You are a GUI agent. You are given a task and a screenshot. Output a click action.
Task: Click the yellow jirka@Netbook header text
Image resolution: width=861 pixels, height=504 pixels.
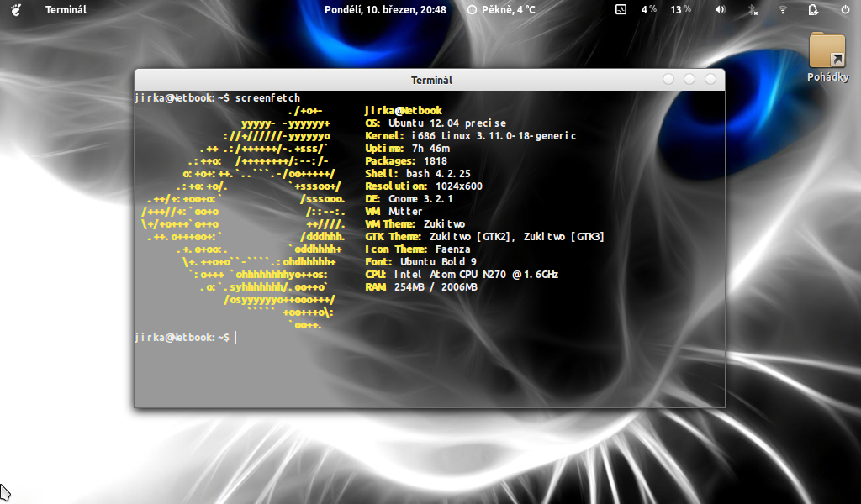403,111
